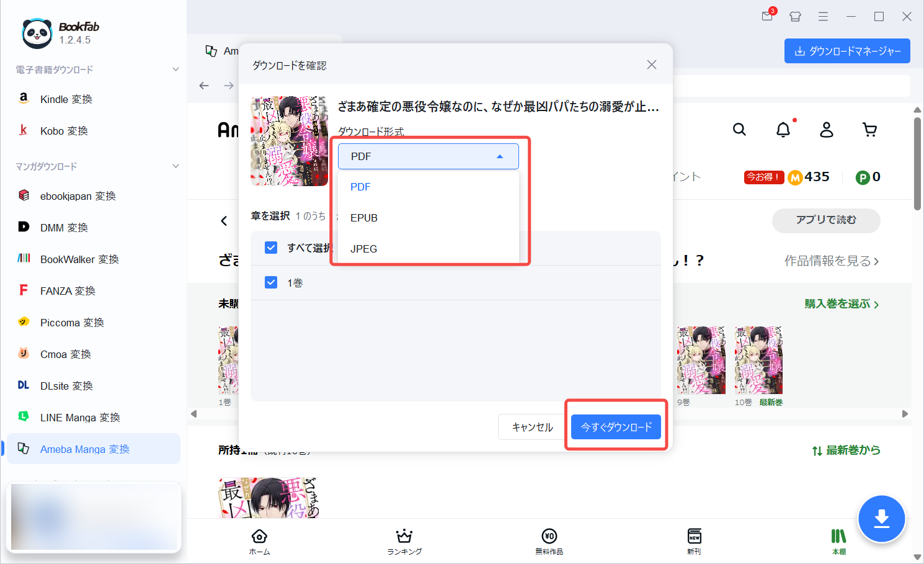
Task: Go back with the browser back arrow
Action: click(x=204, y=86)
